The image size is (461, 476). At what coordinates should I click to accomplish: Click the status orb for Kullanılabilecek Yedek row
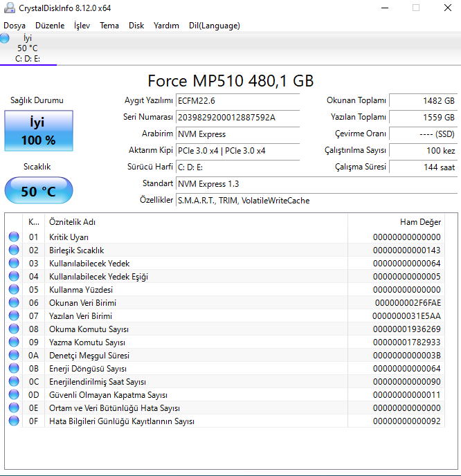click(14, 263)
